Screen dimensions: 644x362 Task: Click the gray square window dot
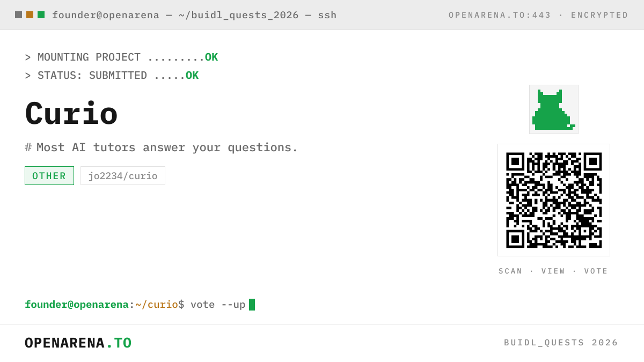pyautogui.click(x=18, y=15)
